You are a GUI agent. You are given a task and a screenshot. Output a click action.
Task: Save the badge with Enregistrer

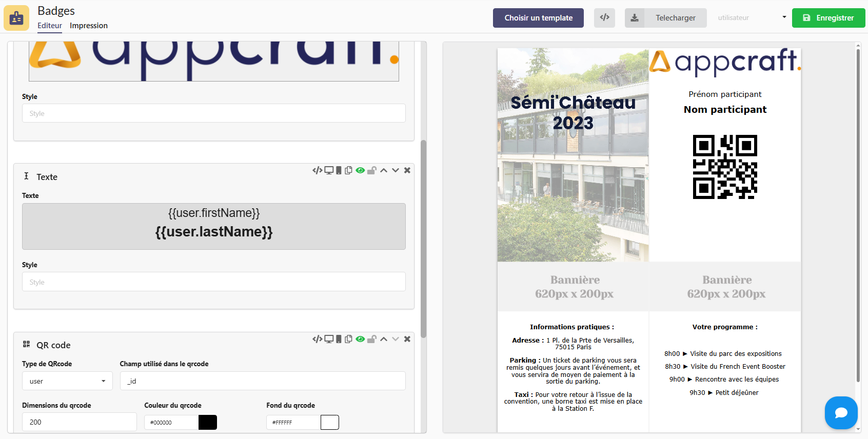coord(828,17)
